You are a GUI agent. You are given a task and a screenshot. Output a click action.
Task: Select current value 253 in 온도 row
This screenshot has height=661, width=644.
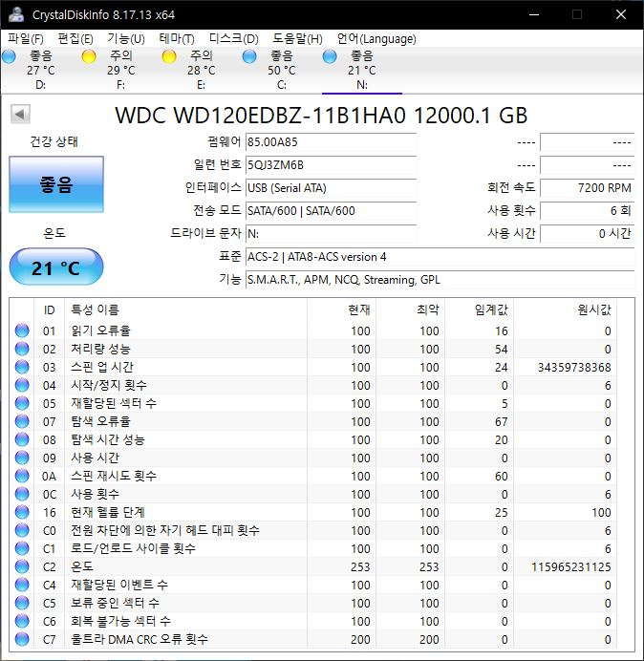(x=360, y=566)
